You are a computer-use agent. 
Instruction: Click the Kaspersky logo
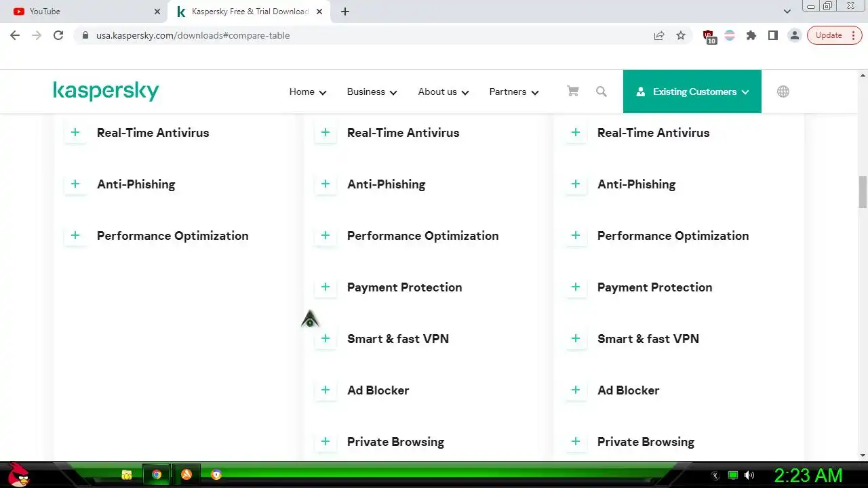click(x=106, y=91)
